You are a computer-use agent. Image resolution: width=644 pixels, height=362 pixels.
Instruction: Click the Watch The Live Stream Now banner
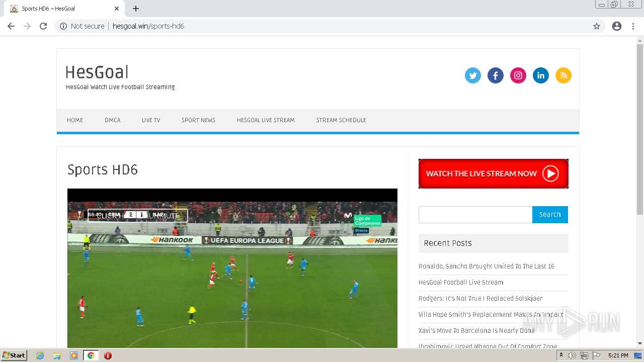[x=494, y=173]
